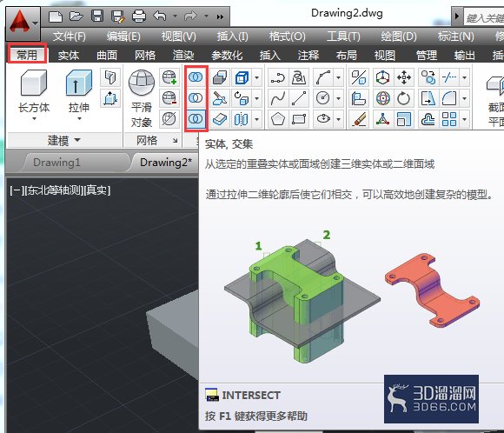Switch to the 实体 ribbon tab
The height and width of the screenshot is (433, 504).
coord(68,56)
